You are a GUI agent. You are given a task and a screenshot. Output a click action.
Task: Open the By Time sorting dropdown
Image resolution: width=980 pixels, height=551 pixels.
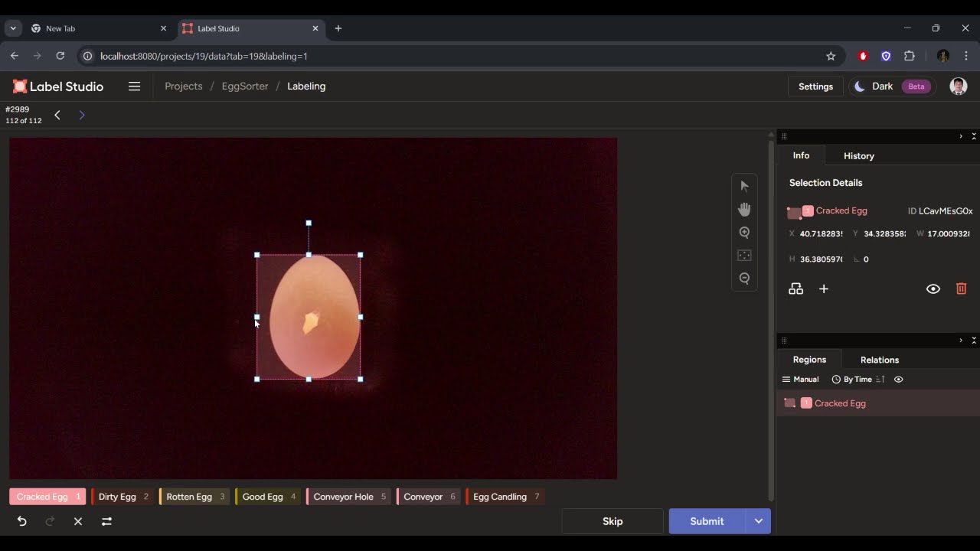851,380
